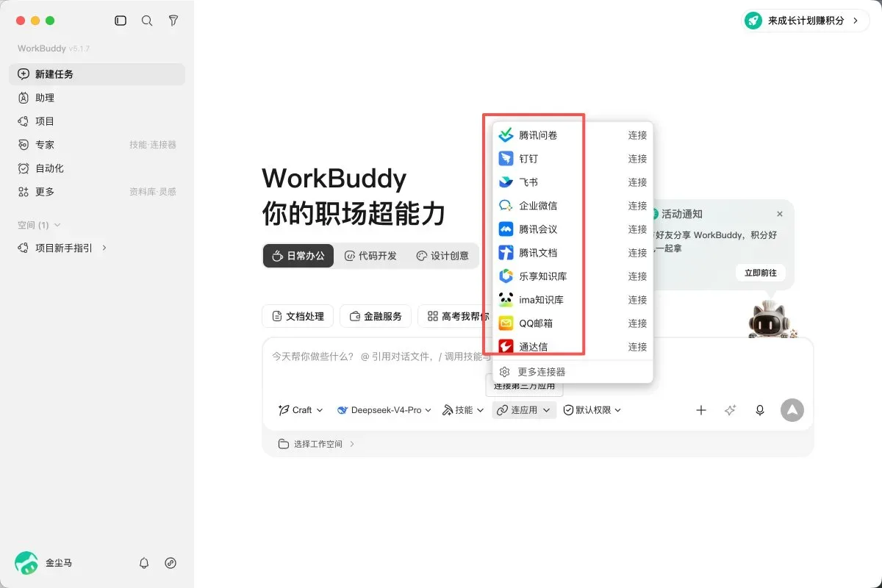Connect 腾讯文档 via its 连接 link
This screenshot has width=882, height=588.
point(637,253)
